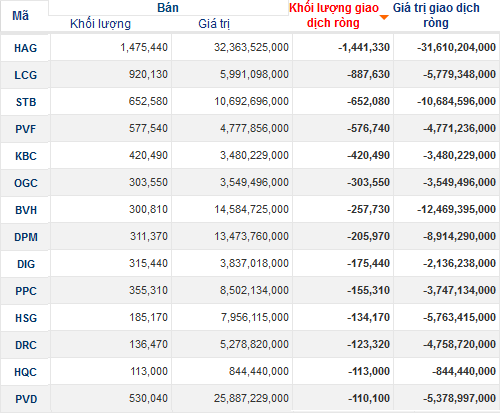500x413 pixels.
Task: Sort by Giá trị giao dịch ròng header
Action: coord(436,15)
